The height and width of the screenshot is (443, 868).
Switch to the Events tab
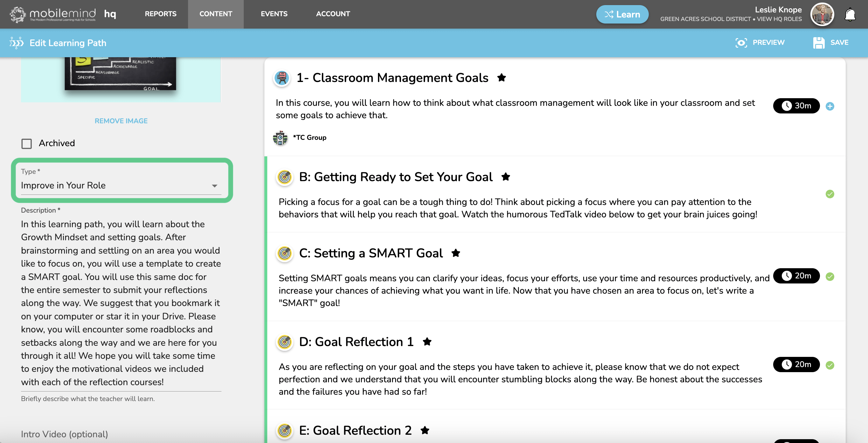click(274, 14)
